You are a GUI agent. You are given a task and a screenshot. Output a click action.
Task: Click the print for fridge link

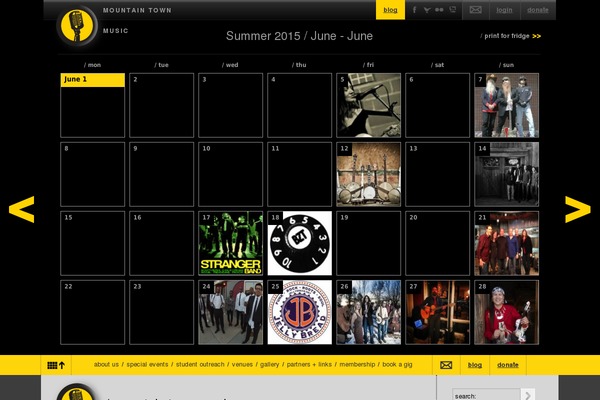512,36
